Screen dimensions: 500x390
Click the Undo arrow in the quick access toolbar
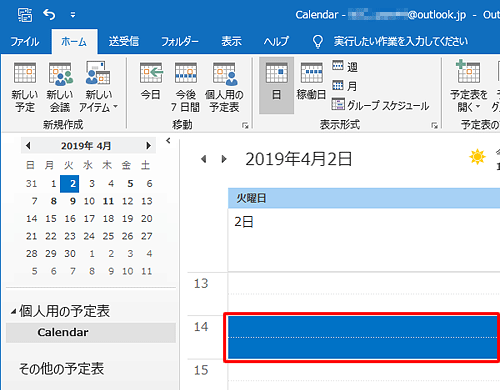point(49,15)
